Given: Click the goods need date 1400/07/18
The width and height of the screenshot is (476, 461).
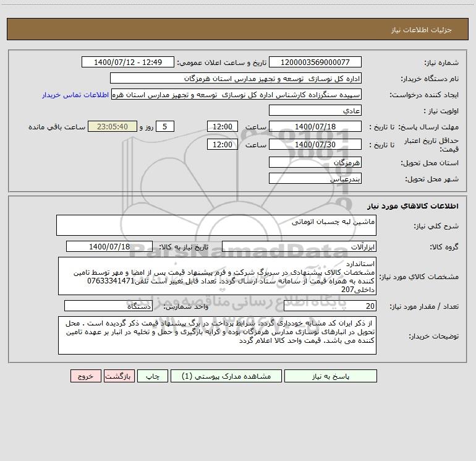Looking at the screenshot, I should click(109, 246).
